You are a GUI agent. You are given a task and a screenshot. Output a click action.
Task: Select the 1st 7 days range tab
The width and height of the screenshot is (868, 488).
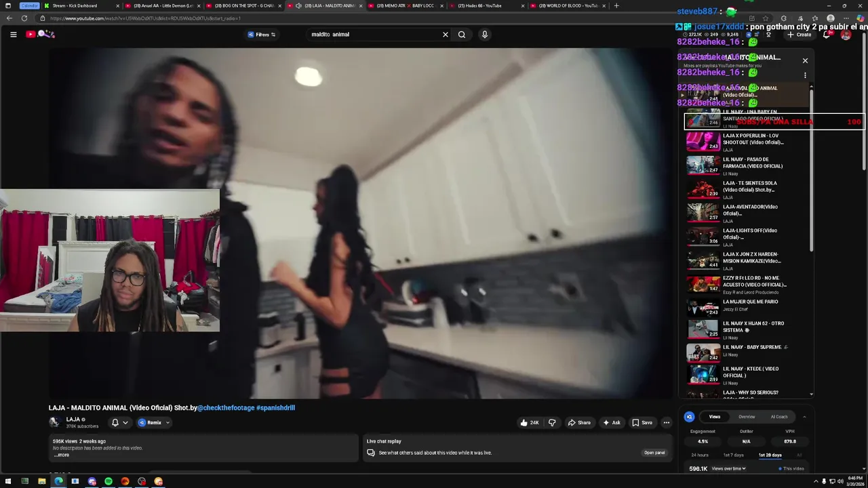[x=733, y=455]
